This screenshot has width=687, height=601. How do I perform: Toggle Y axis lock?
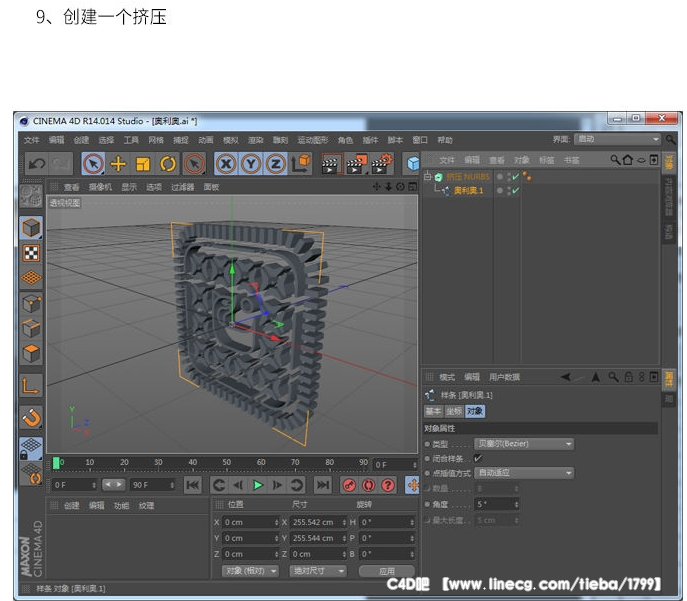pyautogui.click(x=251, y=164)
